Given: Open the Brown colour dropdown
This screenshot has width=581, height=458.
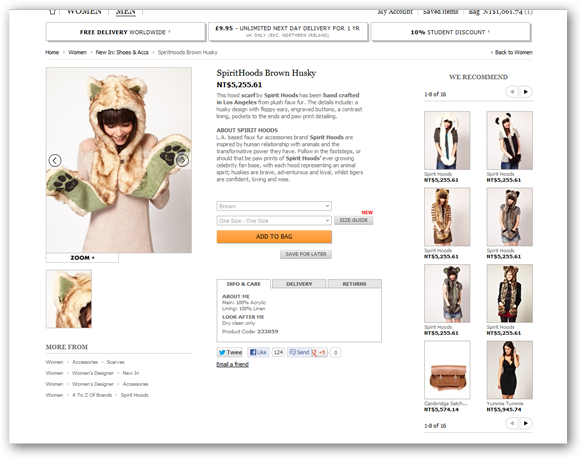Looking at the screenshot, I should (274, 206).
